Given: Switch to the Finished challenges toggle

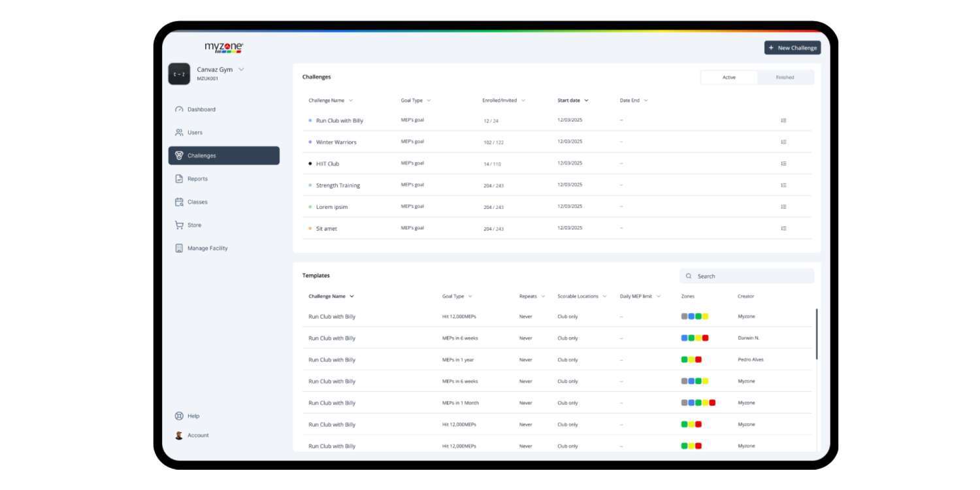Looking at the screenshot, I should [x=785, y=78].
